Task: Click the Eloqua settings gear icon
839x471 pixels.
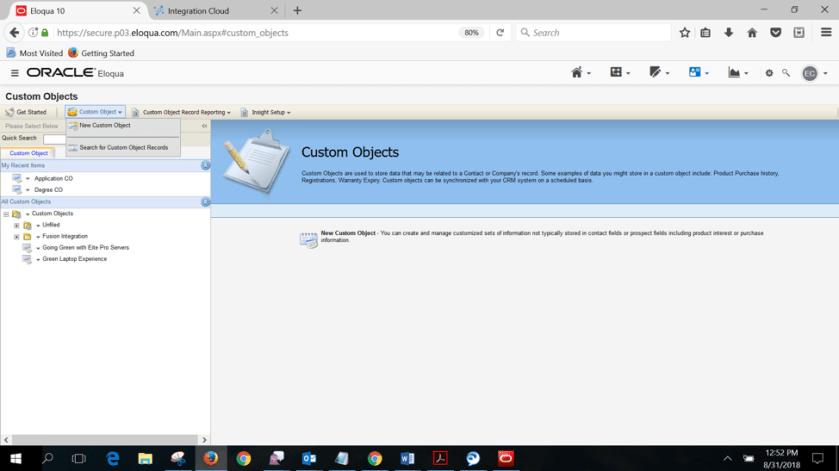Action: pyautogui.click(x=769, y=73)
